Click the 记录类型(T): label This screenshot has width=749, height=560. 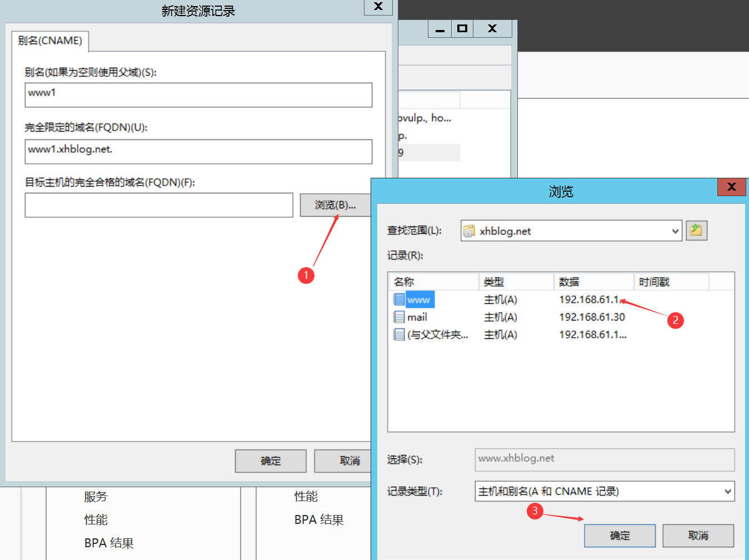pyautogui.click(x=415, y=491)
